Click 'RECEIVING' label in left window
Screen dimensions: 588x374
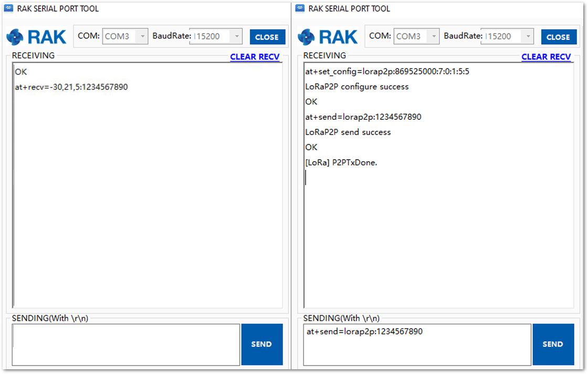pos(34,56)
